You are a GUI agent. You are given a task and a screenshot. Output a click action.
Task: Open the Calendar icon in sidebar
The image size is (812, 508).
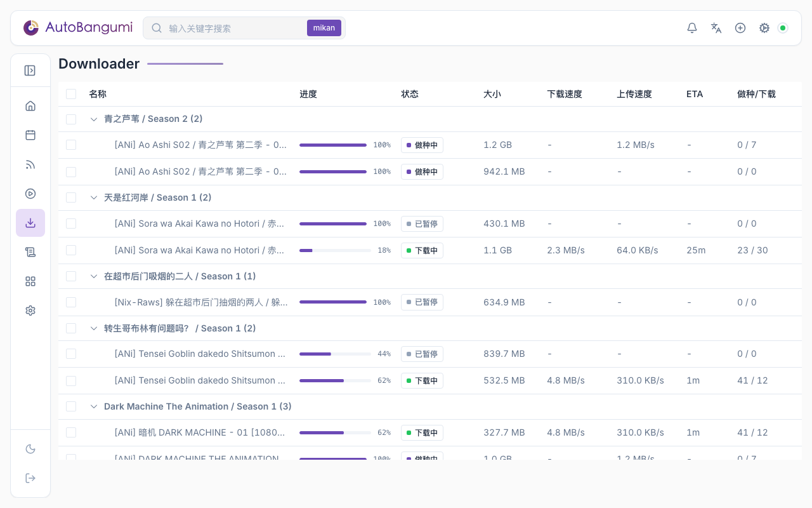tap(30, 135)
